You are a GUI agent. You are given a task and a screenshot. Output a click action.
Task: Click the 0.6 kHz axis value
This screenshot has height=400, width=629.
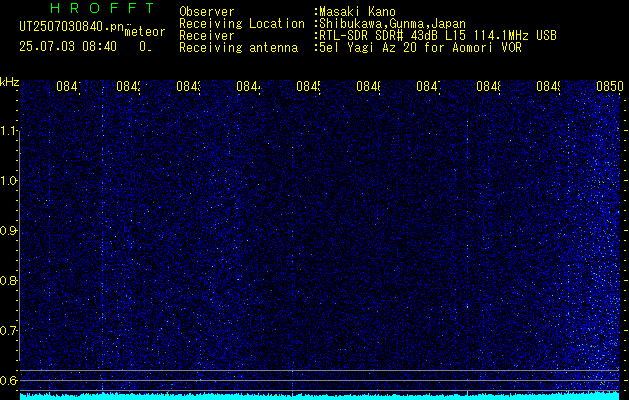[x=9, y=380]
